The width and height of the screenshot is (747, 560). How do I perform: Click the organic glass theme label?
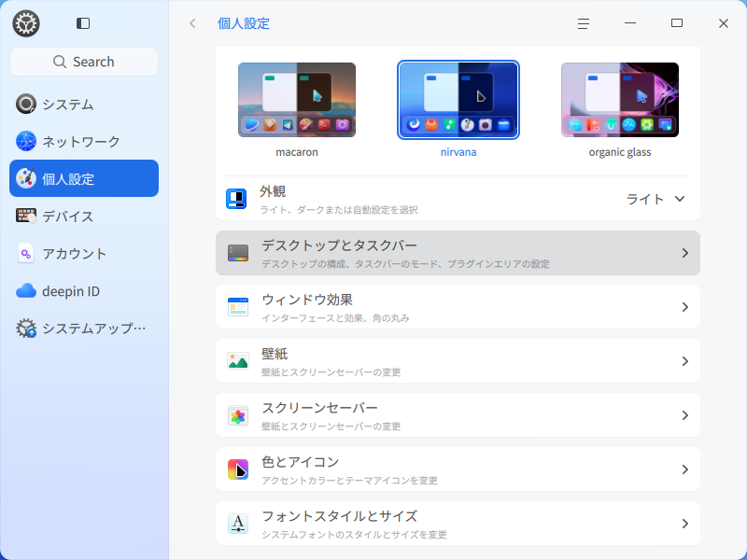point(620,152)
